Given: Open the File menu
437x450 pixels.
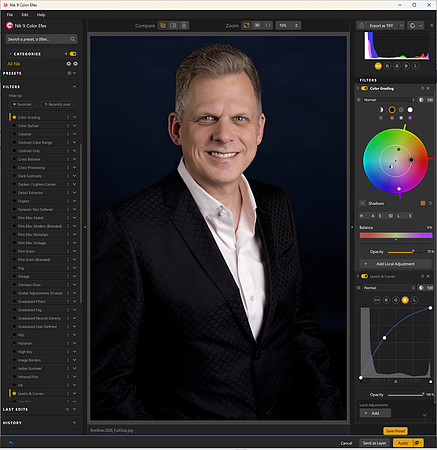Looking at the screenshot, I should coord(10,15).
